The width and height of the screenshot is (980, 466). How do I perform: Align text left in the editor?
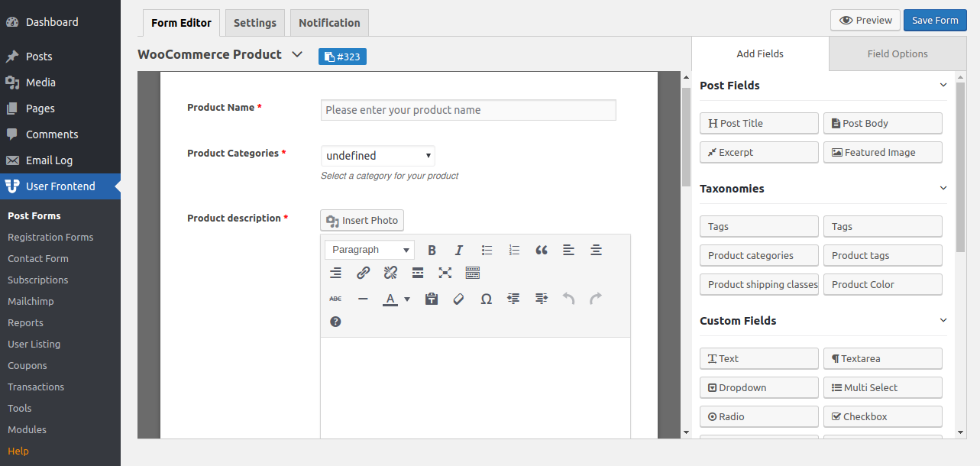[568, 250]
